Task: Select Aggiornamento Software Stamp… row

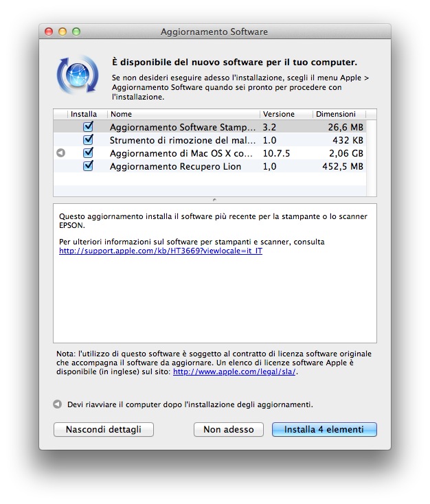Action: tap(210, 127)
